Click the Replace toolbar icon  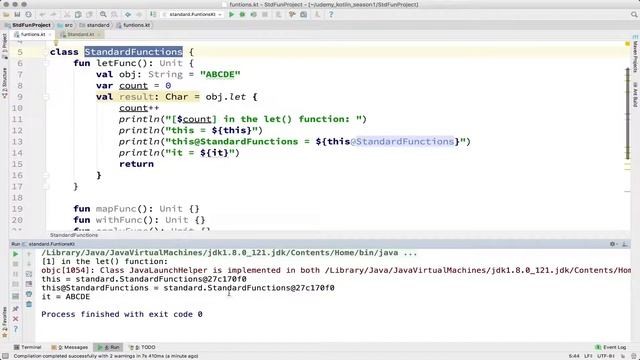(114, 14)
